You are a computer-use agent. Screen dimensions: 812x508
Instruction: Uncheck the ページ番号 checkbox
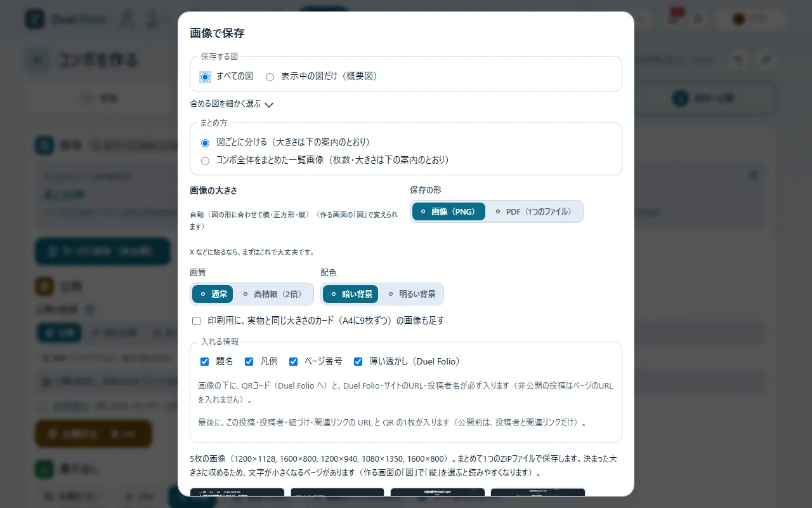pyautogui.click(x=293, y=361)
